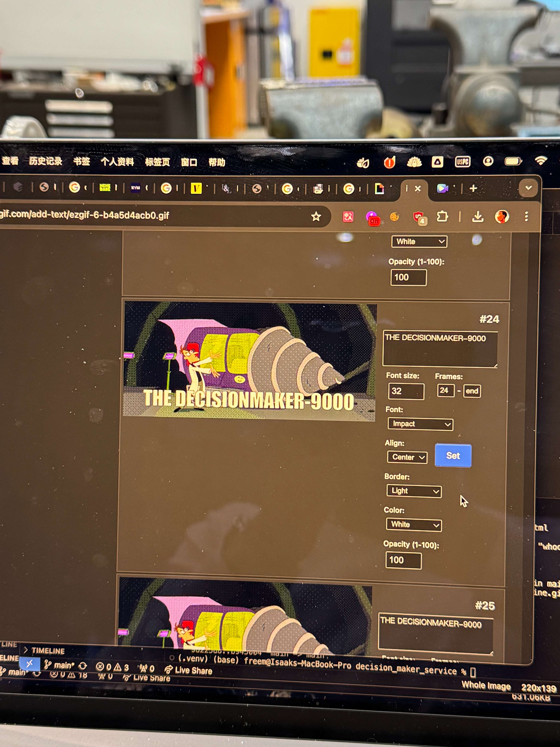Open the cookie extension icon

pyautogui.click(x=394, y=216)
